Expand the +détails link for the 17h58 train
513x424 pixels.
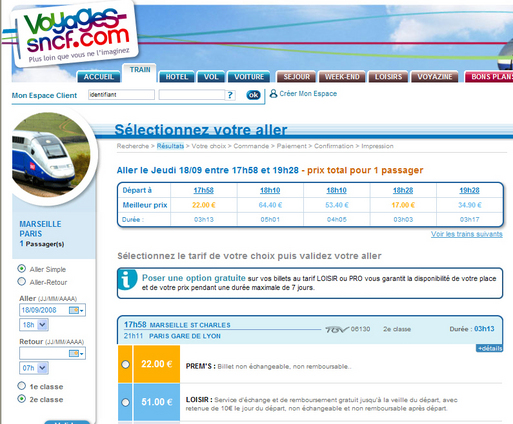click(489, 348)
